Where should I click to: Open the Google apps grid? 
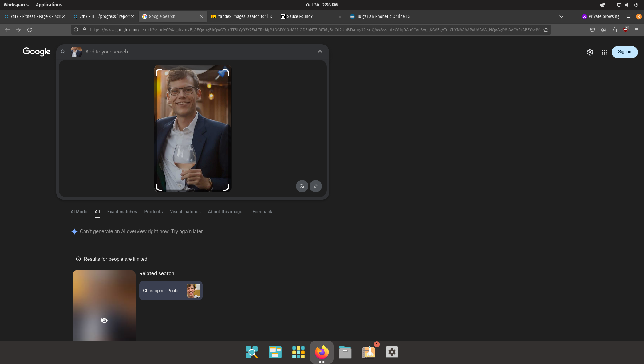tap(604, 52)
